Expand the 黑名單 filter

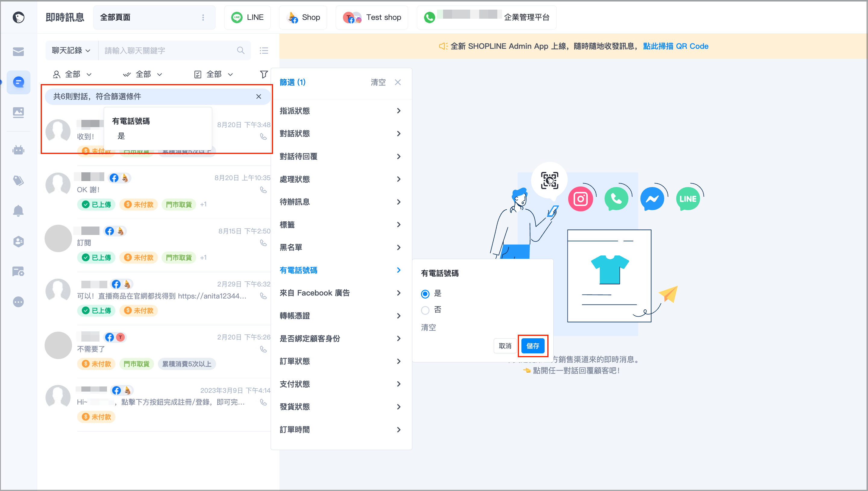click(341, 247)
